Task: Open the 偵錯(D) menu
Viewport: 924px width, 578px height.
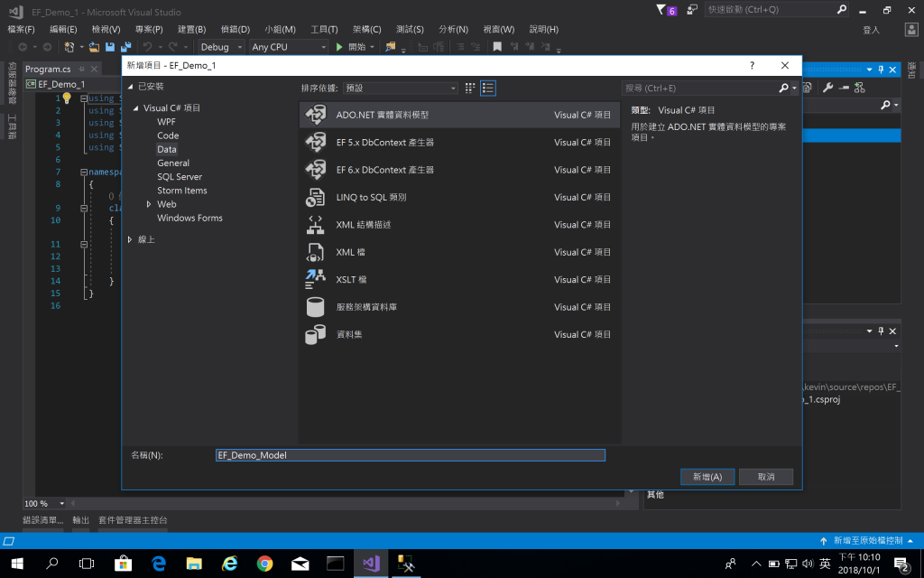Action: pyautogui.click(x=236, y=29)
